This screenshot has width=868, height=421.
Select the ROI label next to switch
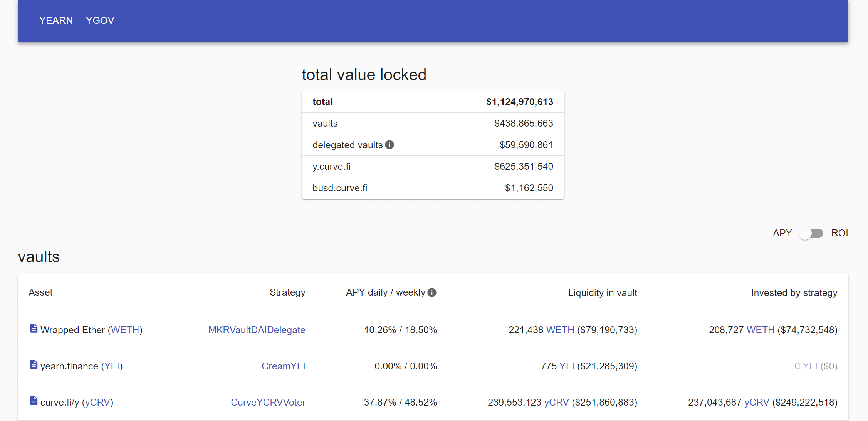click(x=839, y=233)
